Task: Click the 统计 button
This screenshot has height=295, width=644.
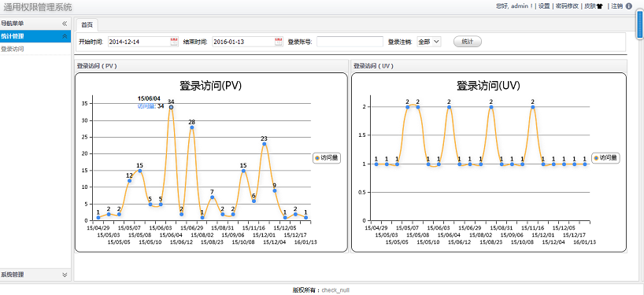Action: 468,42
